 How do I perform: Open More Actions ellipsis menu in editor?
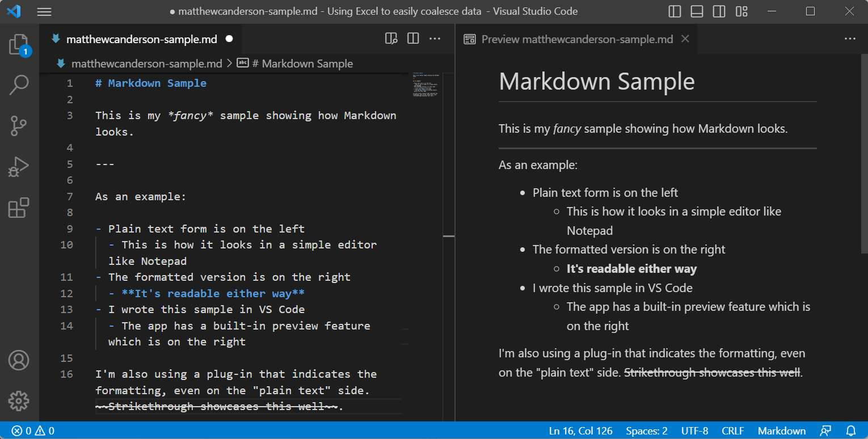click(x=435, y=39)
